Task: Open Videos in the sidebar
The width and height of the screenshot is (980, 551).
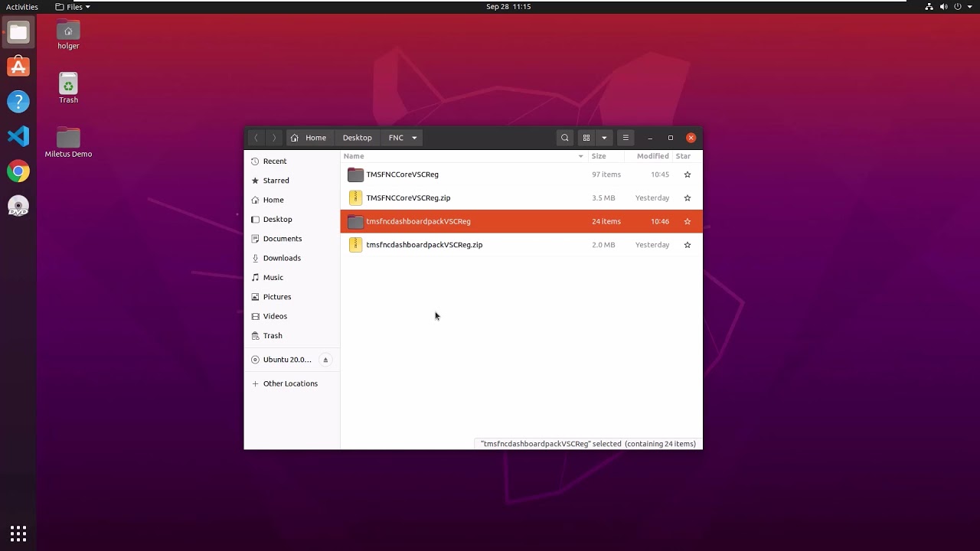Action: point(292,316)
